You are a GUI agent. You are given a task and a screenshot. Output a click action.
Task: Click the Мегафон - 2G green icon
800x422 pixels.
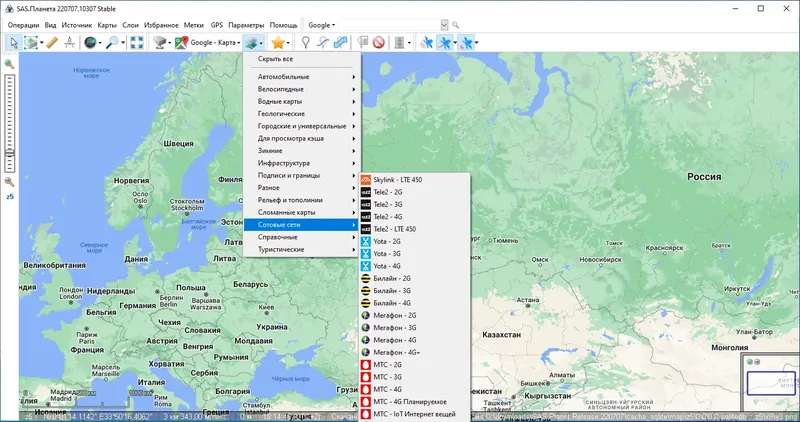[x=365, y=315]
